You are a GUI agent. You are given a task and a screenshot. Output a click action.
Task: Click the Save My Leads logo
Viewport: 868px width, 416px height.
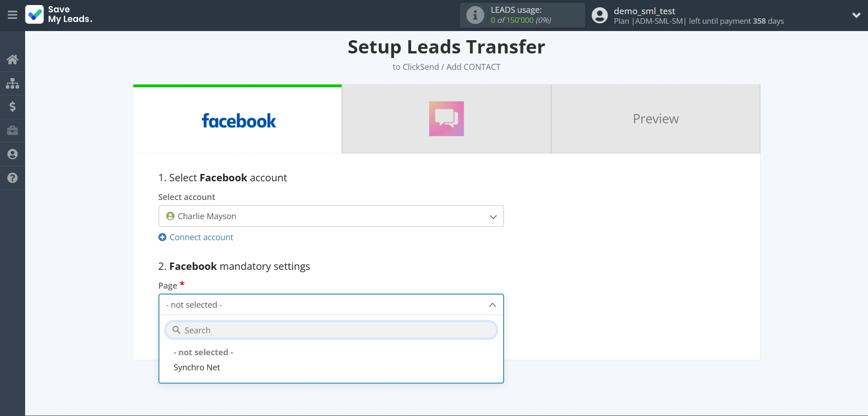pos(59,15)
